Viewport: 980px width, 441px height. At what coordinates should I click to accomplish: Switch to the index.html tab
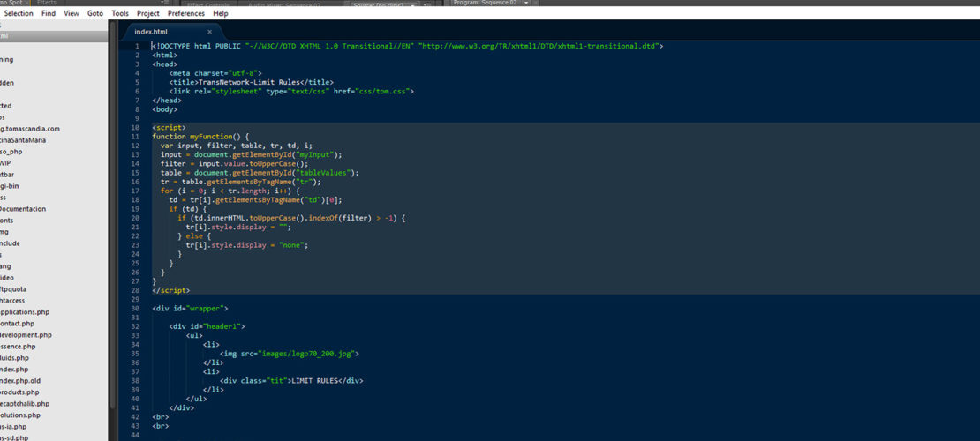[151, 32]
